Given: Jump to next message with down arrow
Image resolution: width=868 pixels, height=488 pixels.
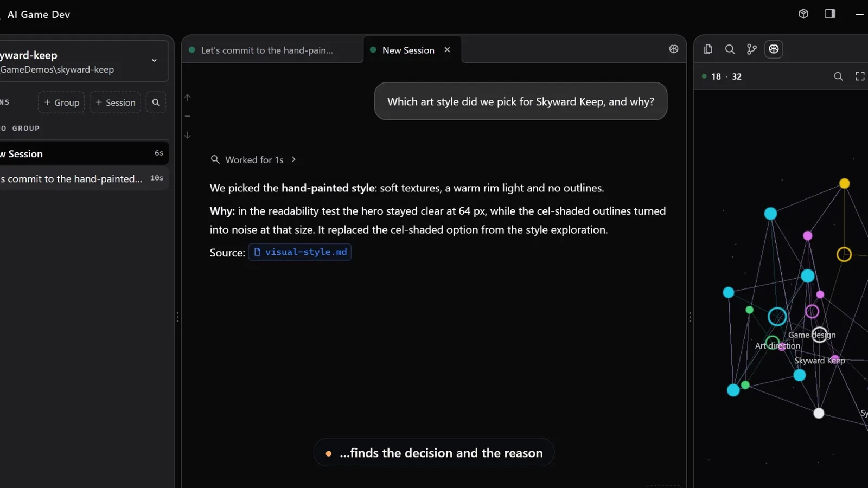Looking at the screenshot, I should (x=188, y=135).
